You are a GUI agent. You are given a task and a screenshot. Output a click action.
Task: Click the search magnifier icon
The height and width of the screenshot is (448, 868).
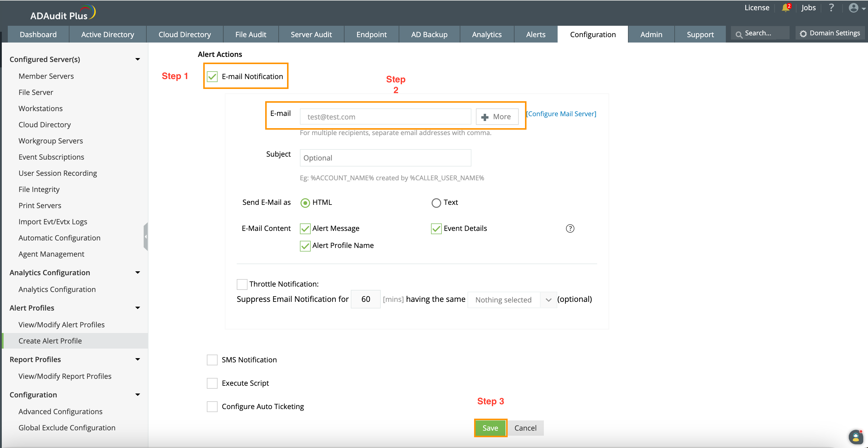pos(739,34)
